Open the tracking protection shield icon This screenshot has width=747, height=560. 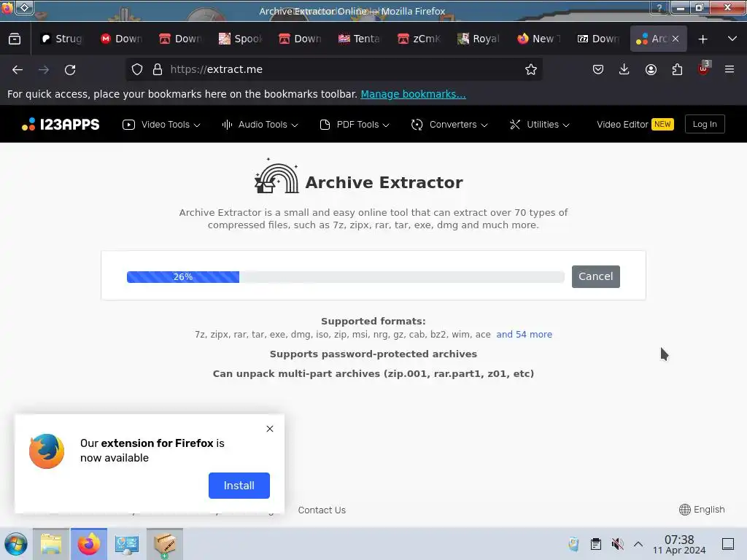tap(137, 69)
